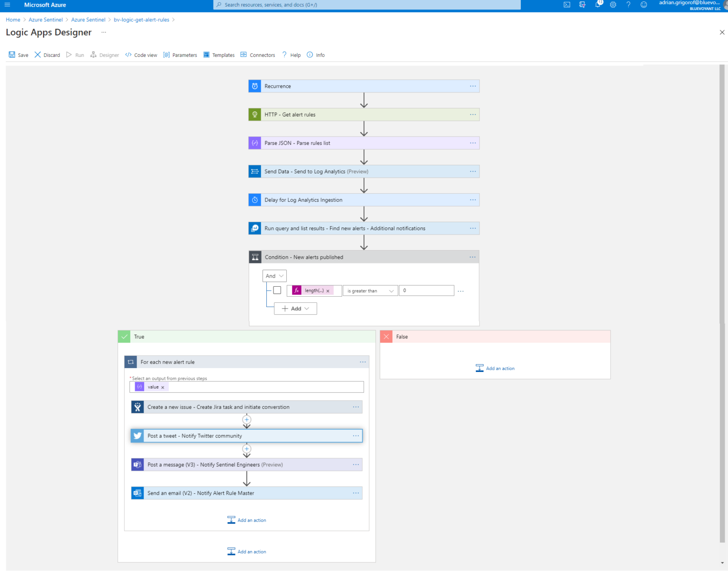The width and height of the screenshot is (728, 571).
Task: Save the logic app
Action: point(18,54)
